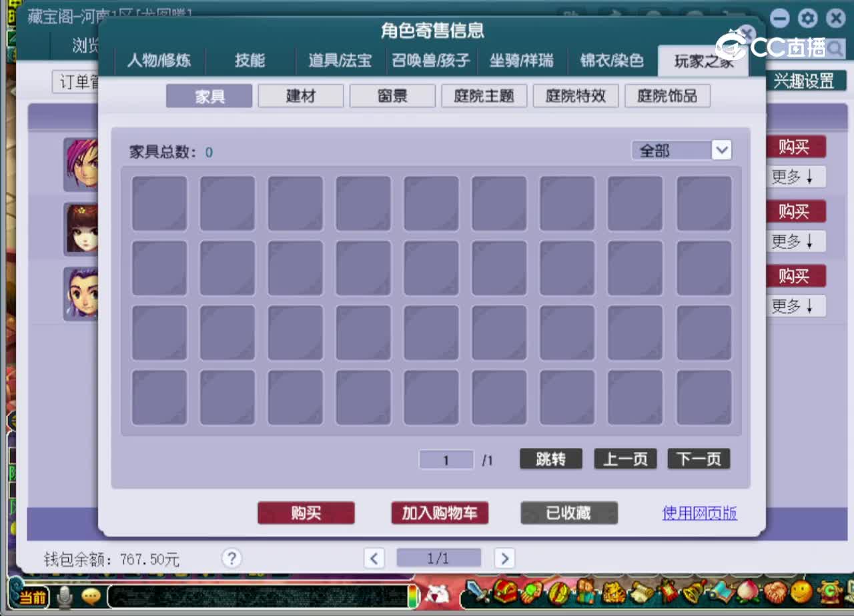
Task: Open the book guide icon on the hotbar
Action: click(x=722, y=593)
